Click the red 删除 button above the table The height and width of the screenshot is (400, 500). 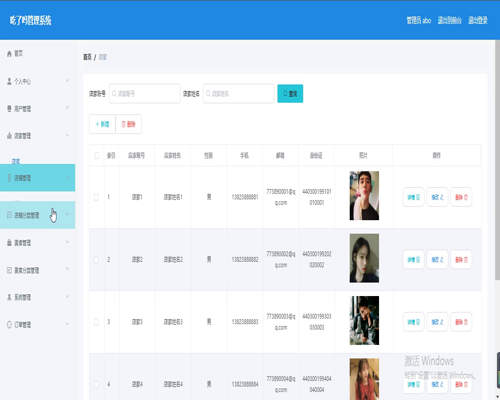(128, 124)
